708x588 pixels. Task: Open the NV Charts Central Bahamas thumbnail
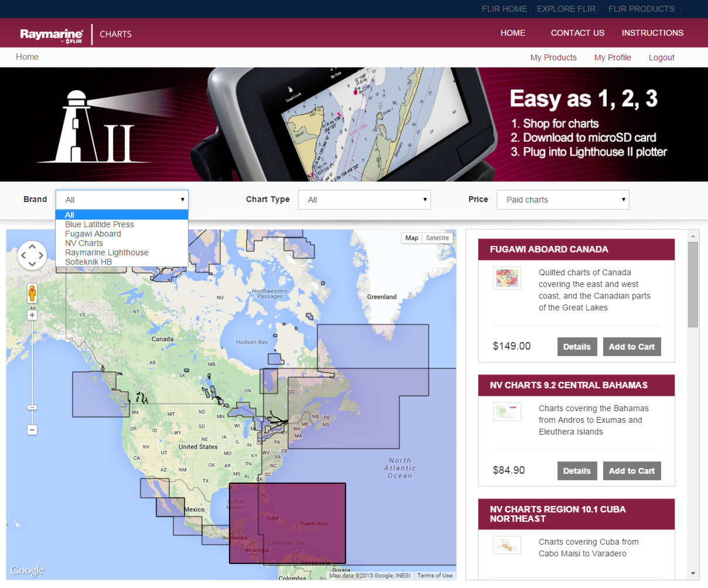point(507,412)
